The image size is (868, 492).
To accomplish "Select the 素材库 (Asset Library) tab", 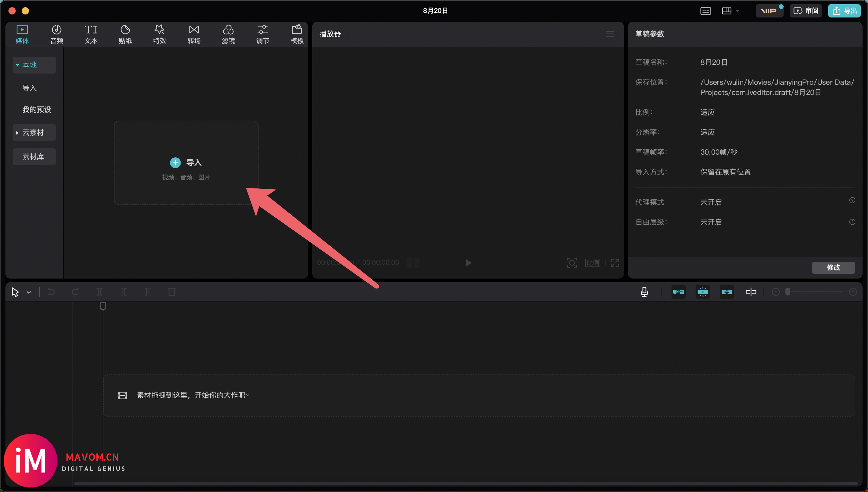I will click(x=35, y=156).
